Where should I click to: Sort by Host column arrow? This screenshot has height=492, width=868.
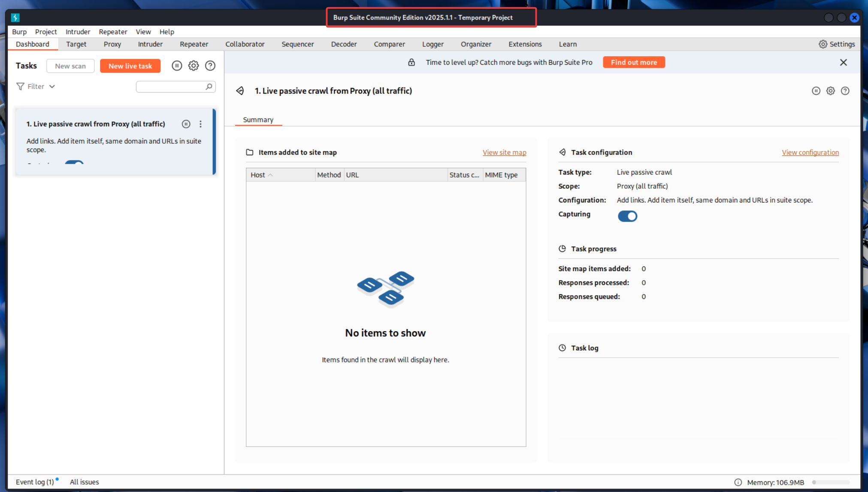coord(270,175)
